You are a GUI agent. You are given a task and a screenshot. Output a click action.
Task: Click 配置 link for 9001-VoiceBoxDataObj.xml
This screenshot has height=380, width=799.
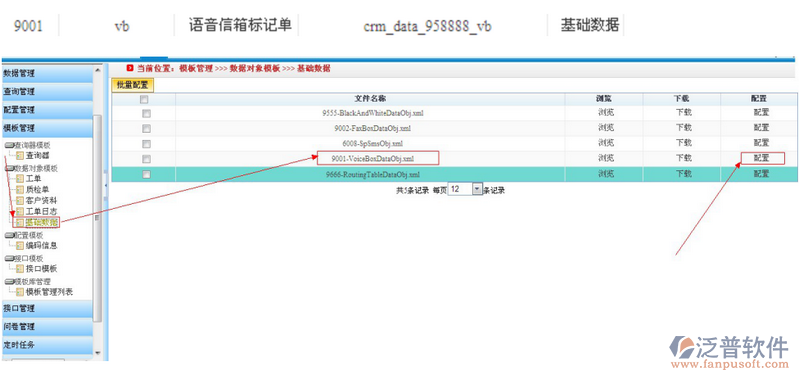[x=762, y=158]
